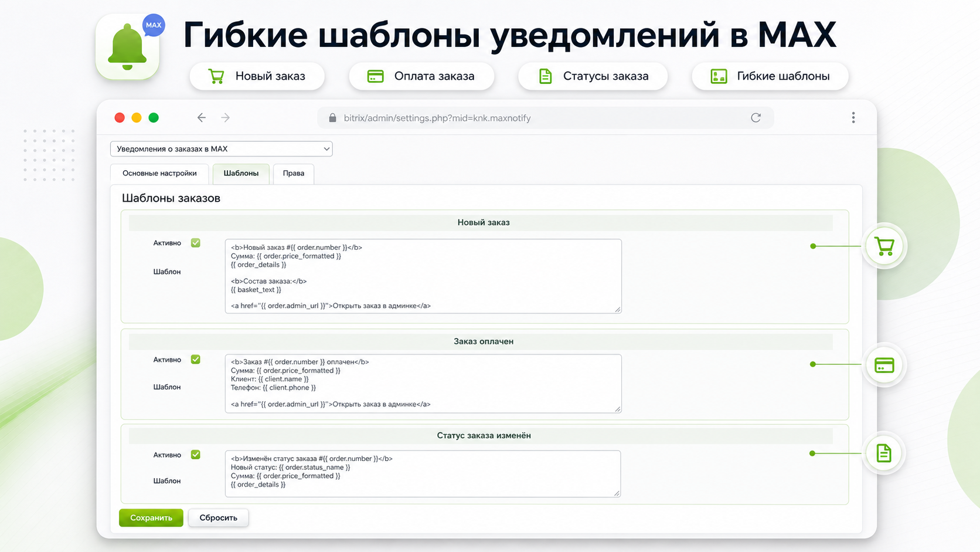Click the template icon in Гибкие шаблоны pill

coord(719,76)
